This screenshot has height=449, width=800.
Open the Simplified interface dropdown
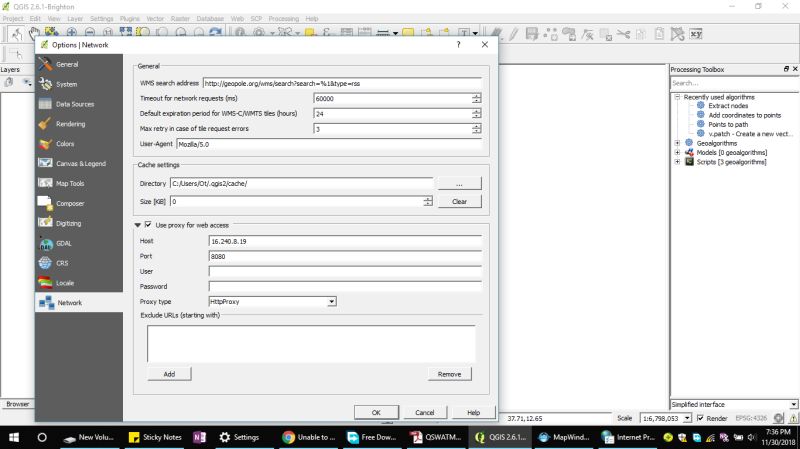[734, 404]
